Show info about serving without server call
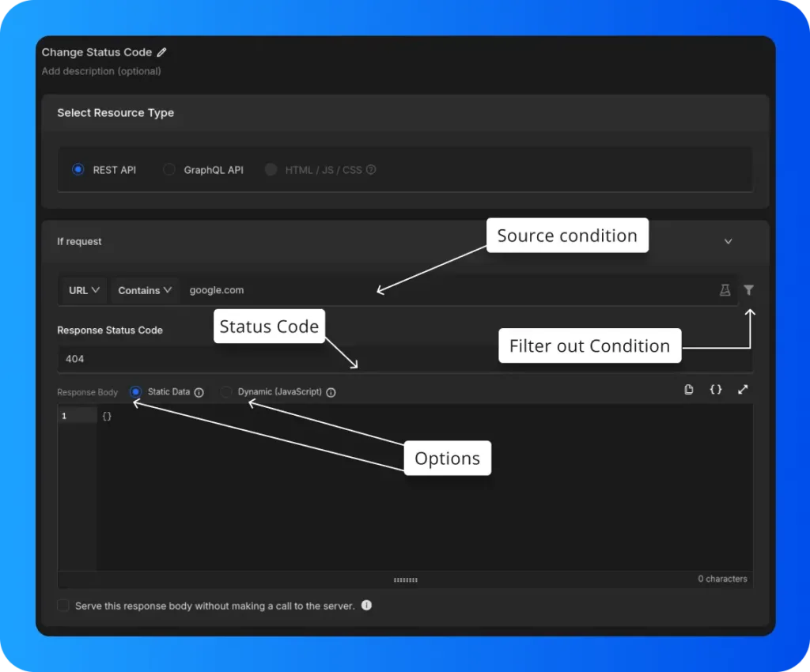The image size is (810, 672). [x=366, y=605]
